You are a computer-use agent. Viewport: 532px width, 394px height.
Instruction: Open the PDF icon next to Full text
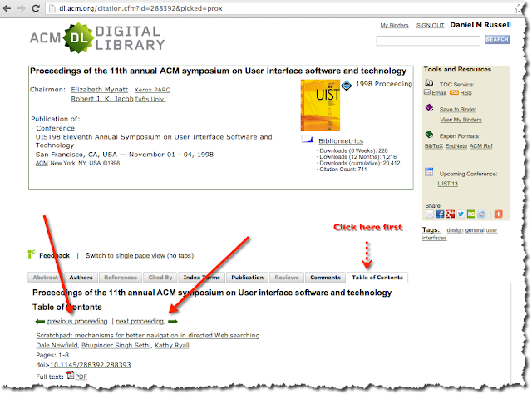(x=70, y=375)
